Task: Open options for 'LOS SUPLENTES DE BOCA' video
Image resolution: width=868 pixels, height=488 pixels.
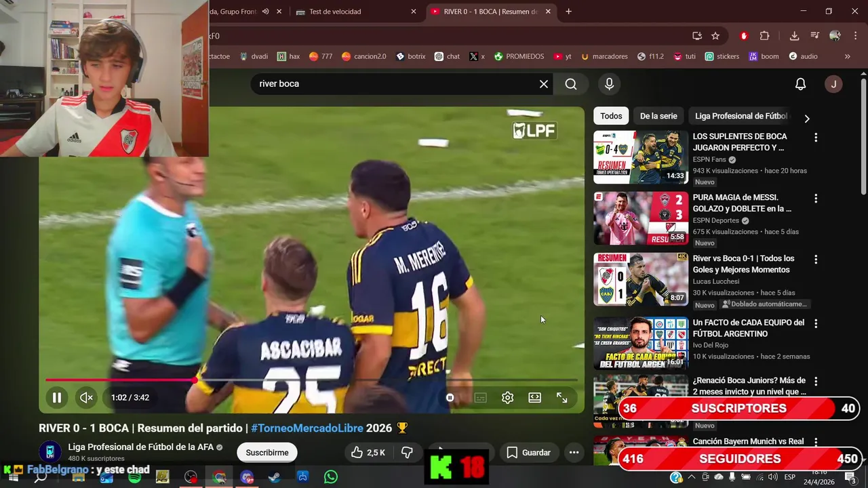Action: 816,138
